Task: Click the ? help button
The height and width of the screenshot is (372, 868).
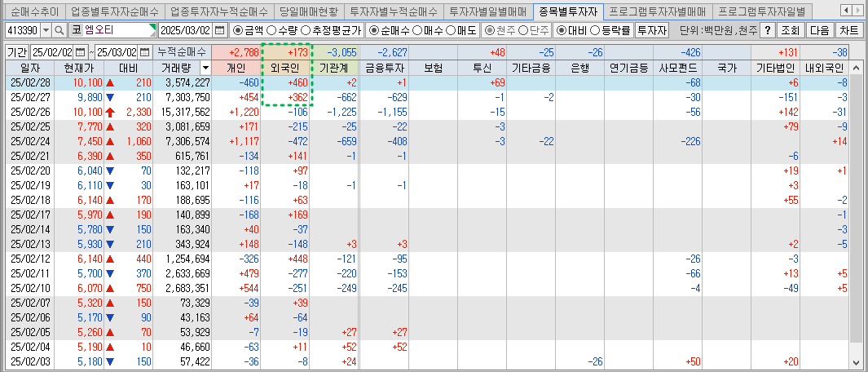Action: pyautogui.click(x=767, y=30)
